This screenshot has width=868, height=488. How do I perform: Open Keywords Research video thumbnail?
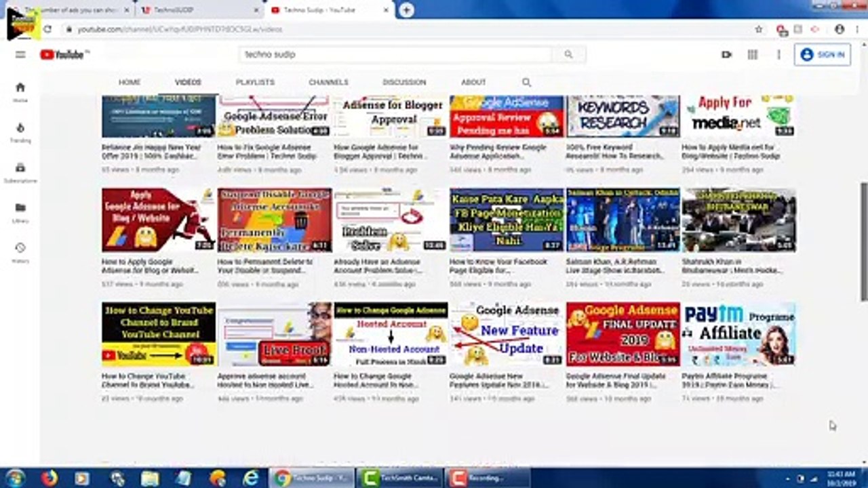tap(623, 117)
